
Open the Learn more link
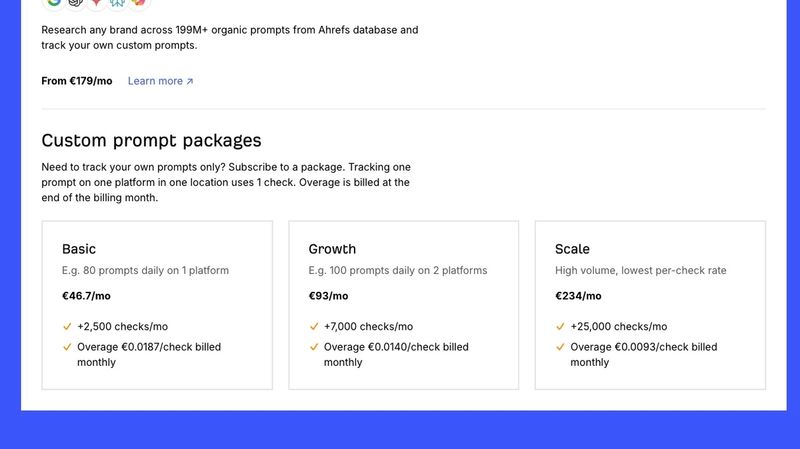tap(160, 81)
